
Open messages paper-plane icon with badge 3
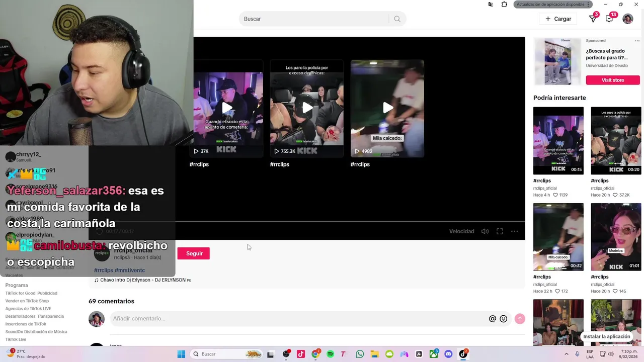(x=593, y=19)
